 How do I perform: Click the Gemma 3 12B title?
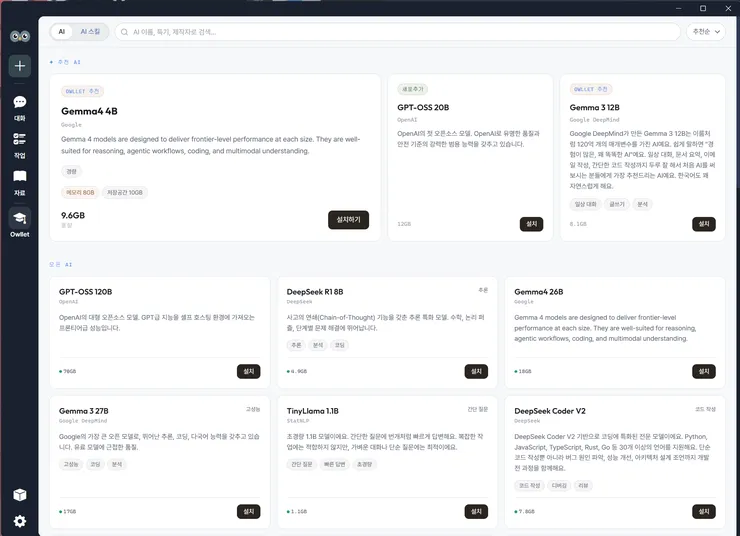point(594,108)
